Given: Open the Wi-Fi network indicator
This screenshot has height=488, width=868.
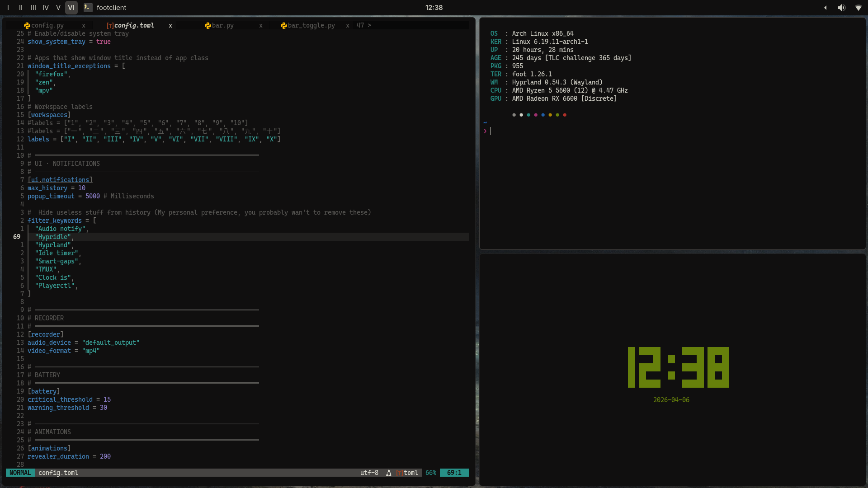Looking at the screenshot, I should click(x=858, y=8).
